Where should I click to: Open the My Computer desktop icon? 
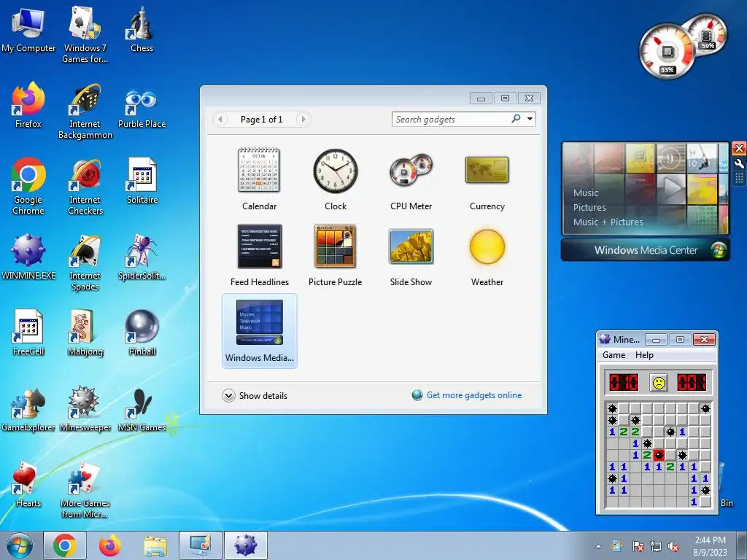point(28,29)
